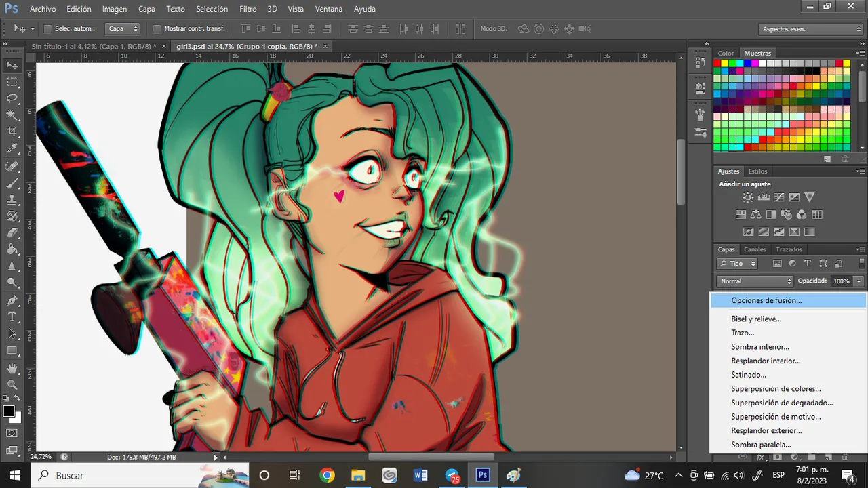Open the tool preset picker arrow
Viewport: 868px width, 488px height.
coord(33,29)
